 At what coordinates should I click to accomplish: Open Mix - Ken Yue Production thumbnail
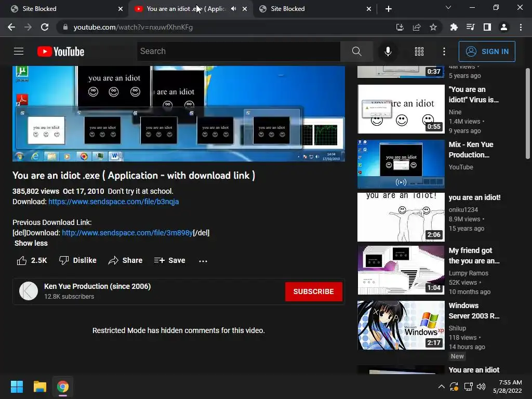pos(401,164)
